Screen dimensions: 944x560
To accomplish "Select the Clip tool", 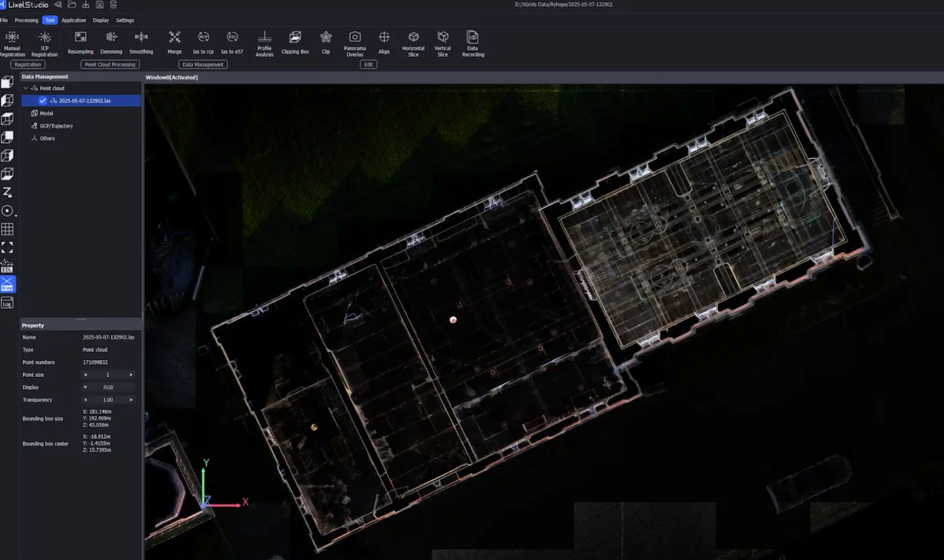I will click(326, 42).
